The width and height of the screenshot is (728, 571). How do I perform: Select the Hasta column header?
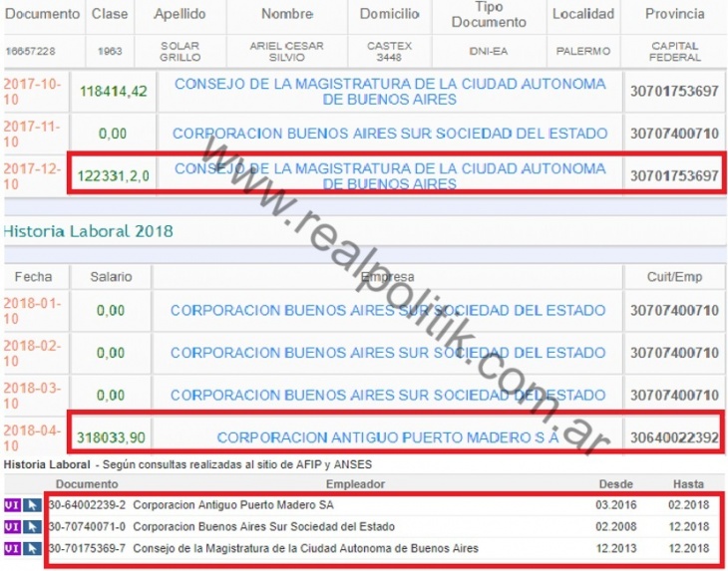pos(688,484)
